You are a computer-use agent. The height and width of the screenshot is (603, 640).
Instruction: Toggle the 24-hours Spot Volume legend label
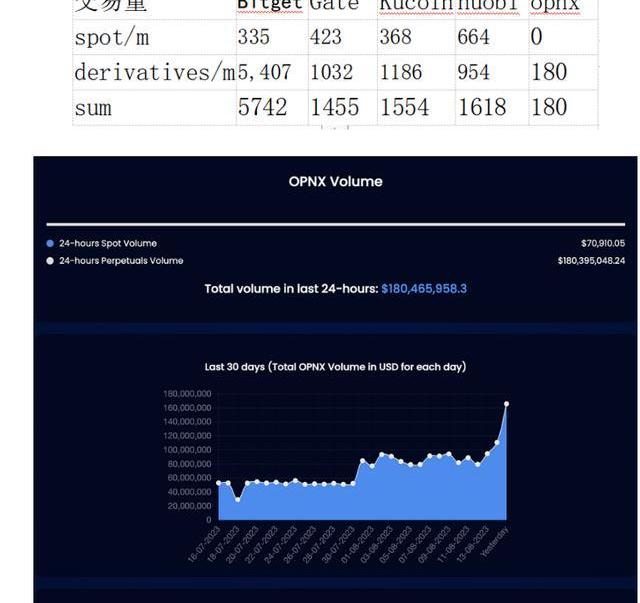[x=107, y=243]
